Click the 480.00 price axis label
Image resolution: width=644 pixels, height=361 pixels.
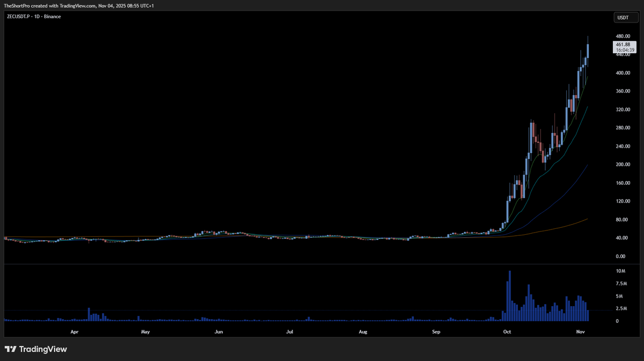[x=623, y=36]
